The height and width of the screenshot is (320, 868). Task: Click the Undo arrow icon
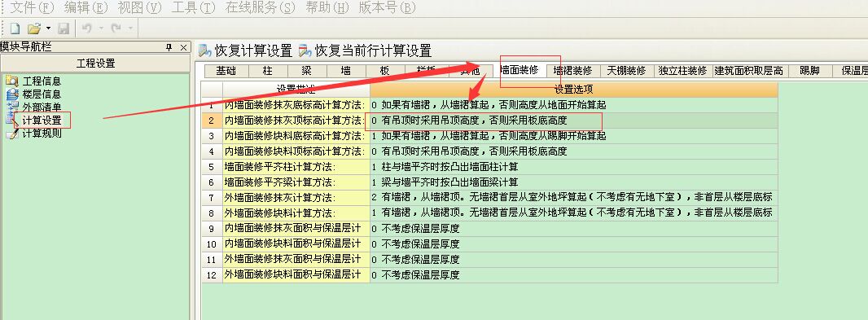tap(87, 28)
